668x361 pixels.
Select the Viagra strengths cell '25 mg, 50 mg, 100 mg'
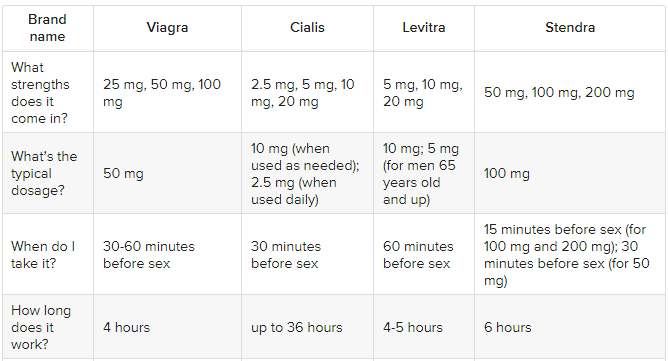pos(167,92)
